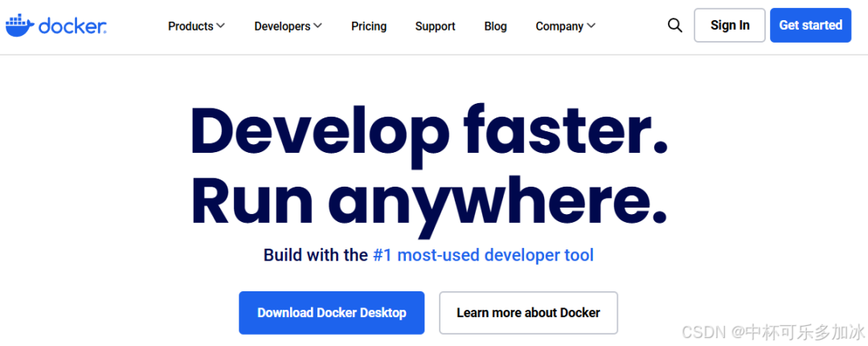Go to the Pricing page

tap(369, 26)
